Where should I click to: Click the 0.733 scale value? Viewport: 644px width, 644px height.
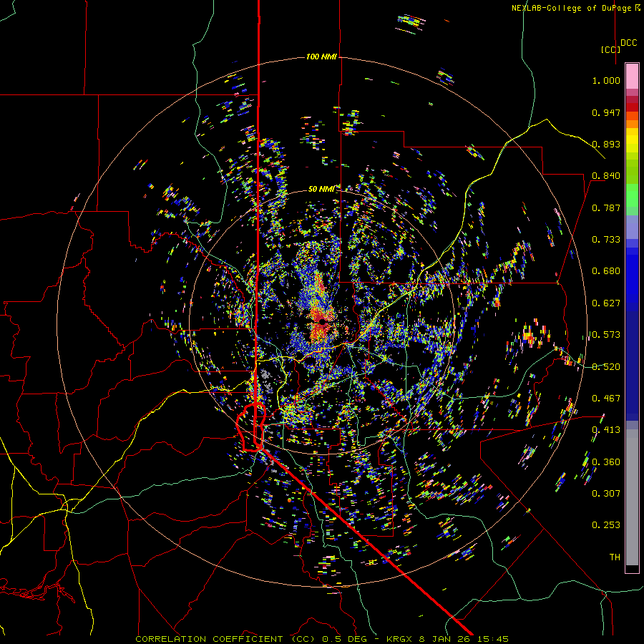606,240
